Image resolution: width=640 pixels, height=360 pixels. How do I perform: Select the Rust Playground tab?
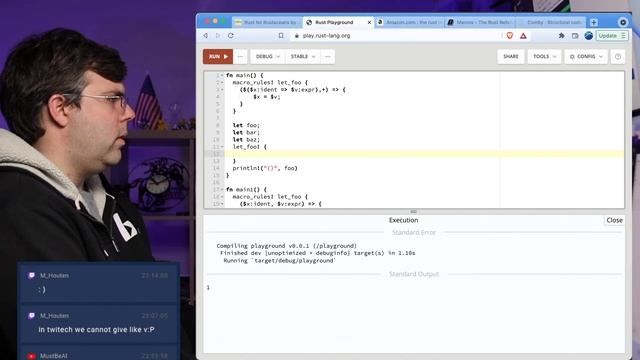point(334,22)
